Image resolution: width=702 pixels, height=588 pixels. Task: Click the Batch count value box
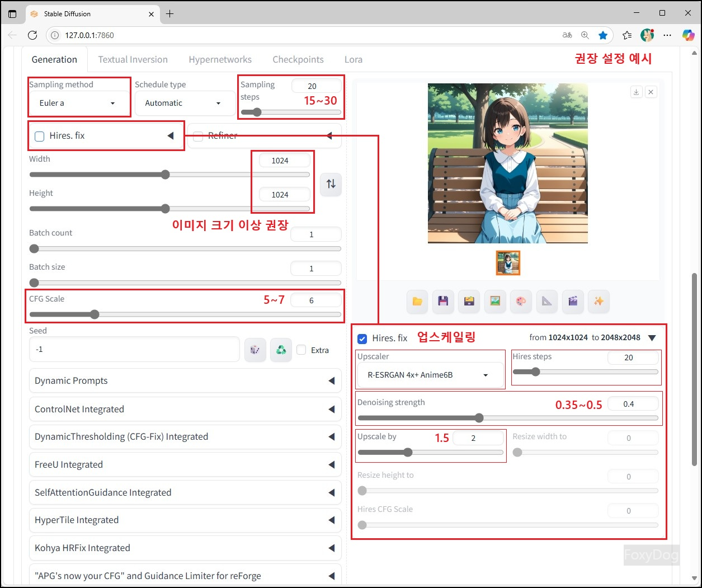315,234
